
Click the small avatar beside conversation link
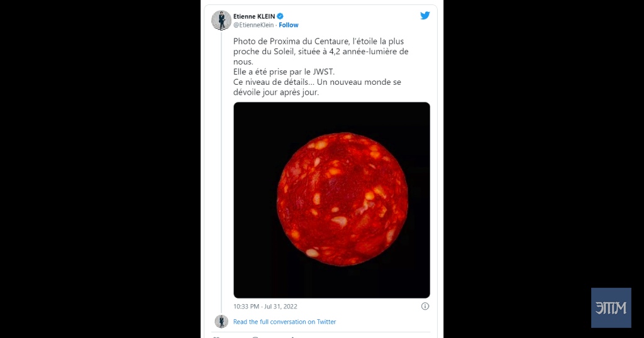click(221, 322)
